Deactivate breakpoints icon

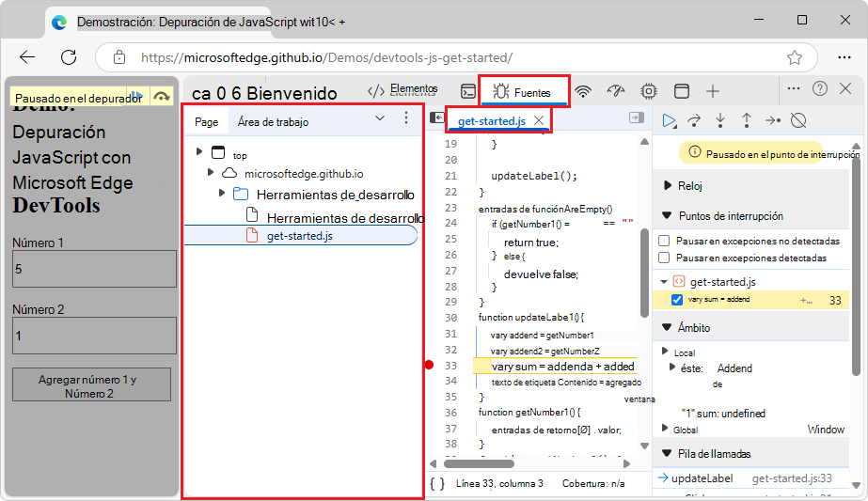798,120
